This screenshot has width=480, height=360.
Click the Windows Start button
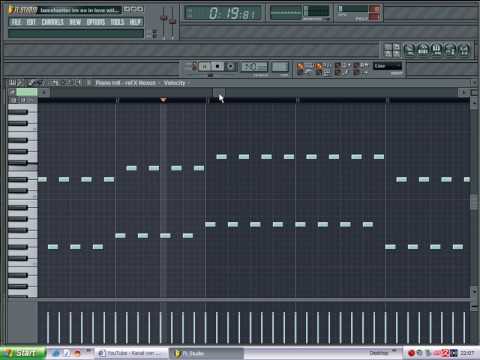click(x=23, y=353)
